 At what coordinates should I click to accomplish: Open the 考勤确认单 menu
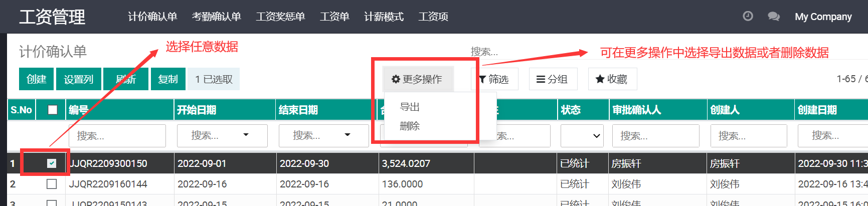tap(217, 17)
